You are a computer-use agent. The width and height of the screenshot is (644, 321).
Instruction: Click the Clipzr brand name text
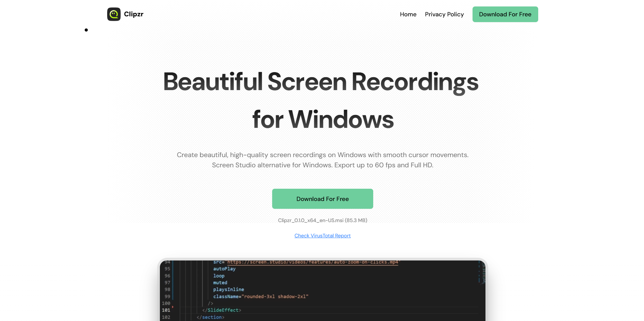tap(134, 14)
